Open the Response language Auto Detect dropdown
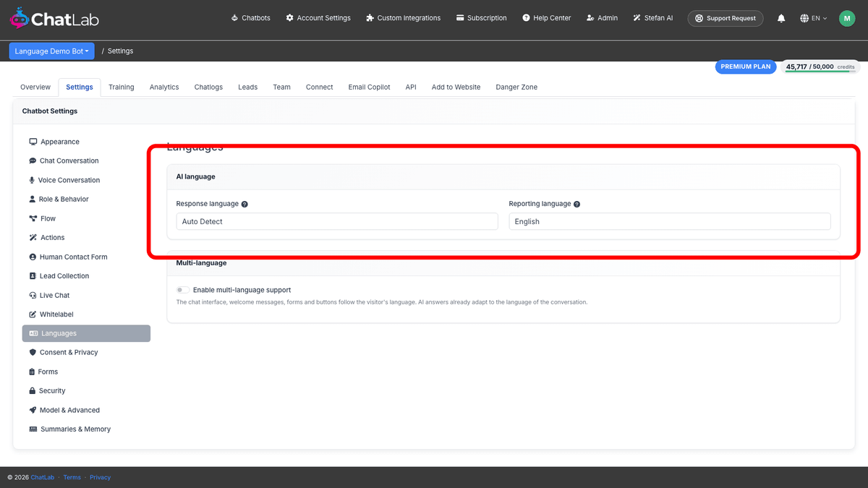This screenshot has height=488, width=868. click(337, 221)
